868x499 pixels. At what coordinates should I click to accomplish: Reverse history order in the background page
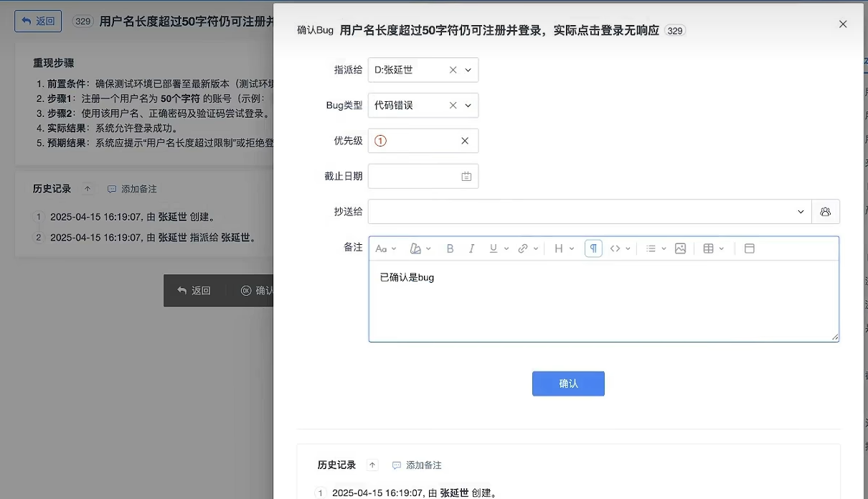tap(88, 189)
